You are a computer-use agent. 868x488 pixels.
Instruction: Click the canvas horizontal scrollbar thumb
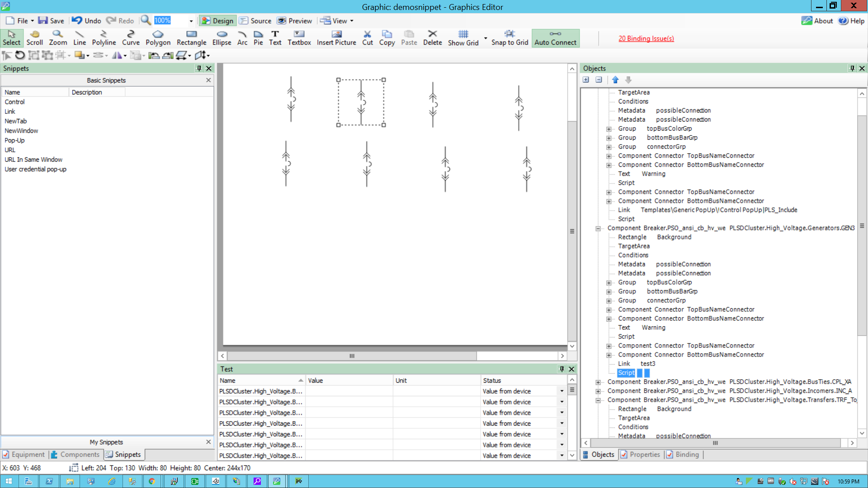pos(352,356)
